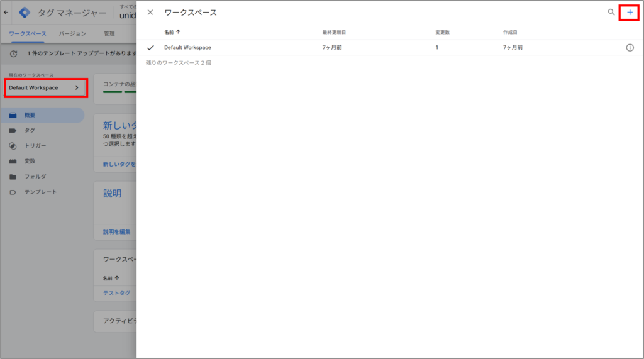This screenshot has height=359, width=644.
Task: Sort by 作成日 column header
Action: click(510, 32)
